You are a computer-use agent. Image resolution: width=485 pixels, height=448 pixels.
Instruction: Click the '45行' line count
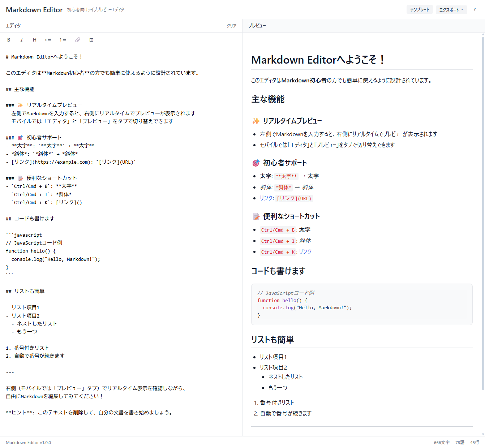click(475, 443)
